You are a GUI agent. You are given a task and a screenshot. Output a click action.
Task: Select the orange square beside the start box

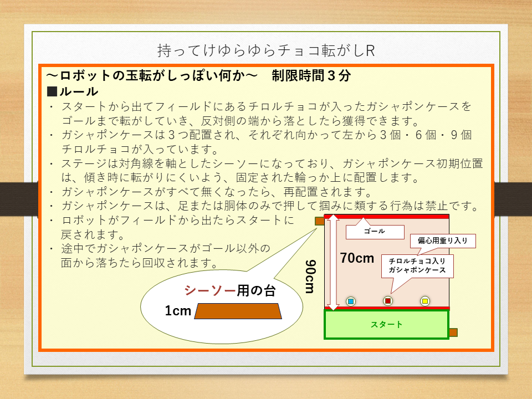tap(453, 332)
